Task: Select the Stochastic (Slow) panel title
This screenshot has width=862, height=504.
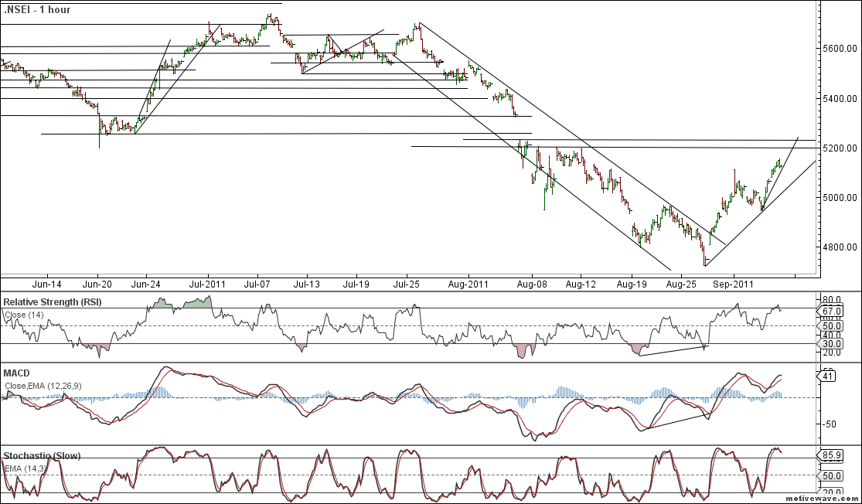Action: [42, 456]
